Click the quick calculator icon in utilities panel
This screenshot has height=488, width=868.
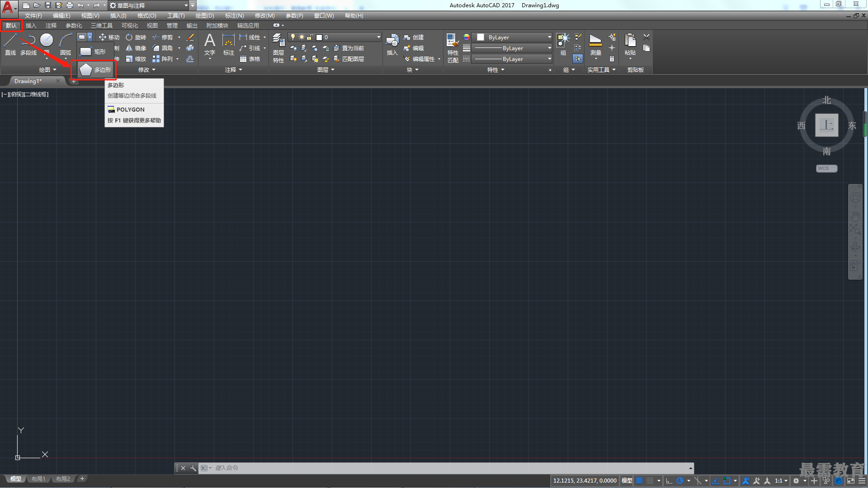(x=612, y=59)
